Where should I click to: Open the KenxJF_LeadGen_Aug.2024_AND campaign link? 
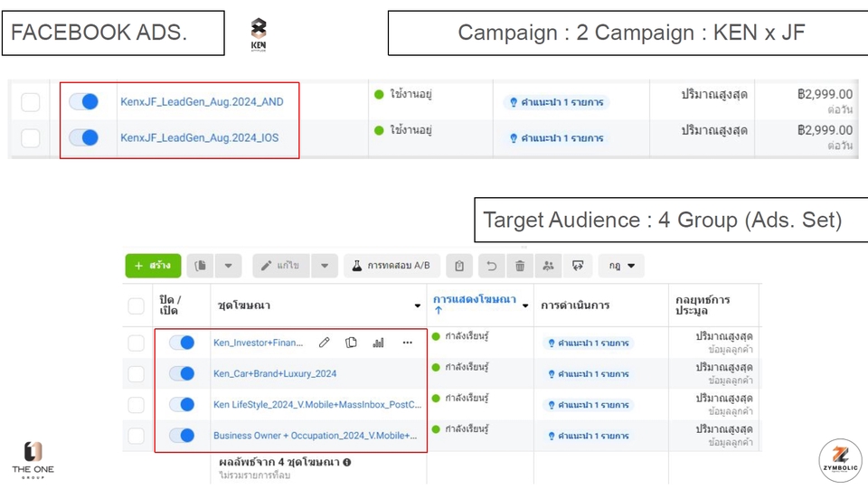click(202, 102)
